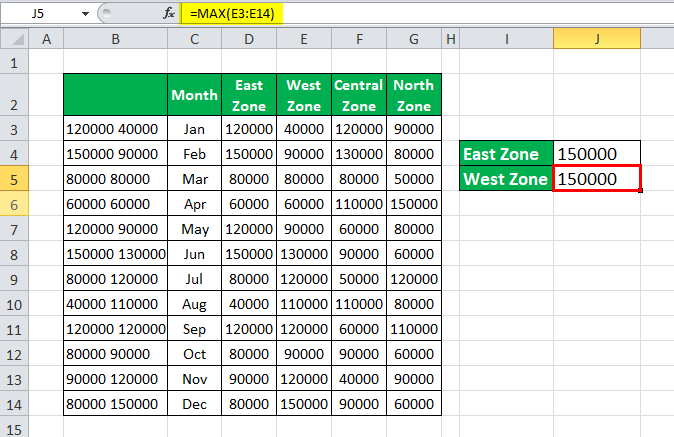
Task: Click the formula bar with =MAX(E3:E14)
Action: pos(427,13)
